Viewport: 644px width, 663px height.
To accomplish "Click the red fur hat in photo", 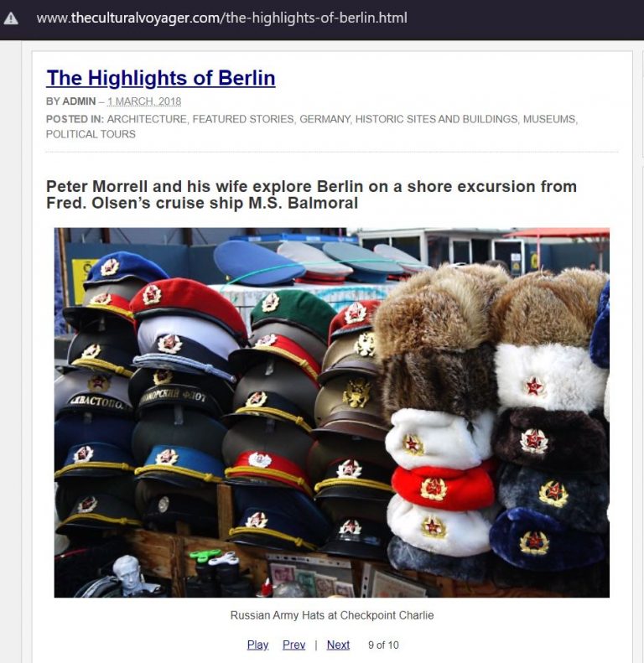I will [x=442, y=487].
